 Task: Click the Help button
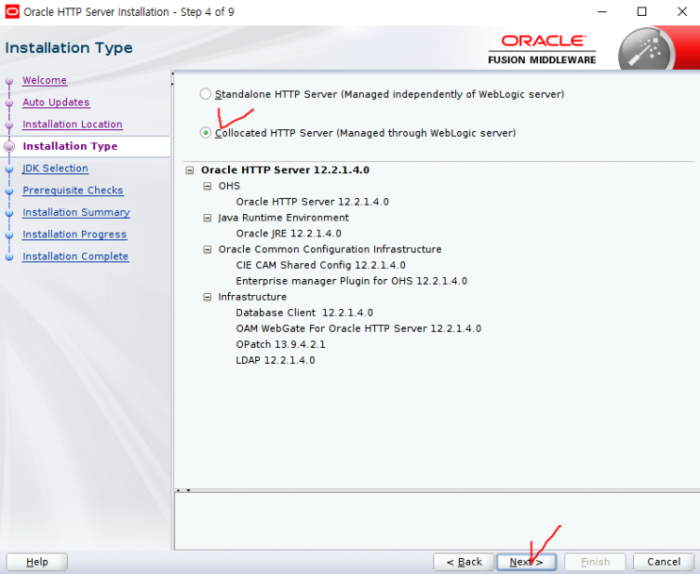click(37, 562)
